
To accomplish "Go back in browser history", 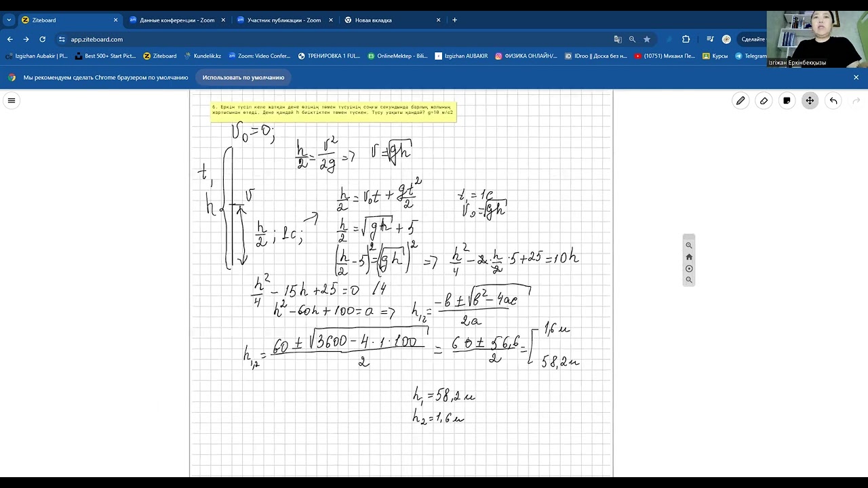I will click(10, 39).
